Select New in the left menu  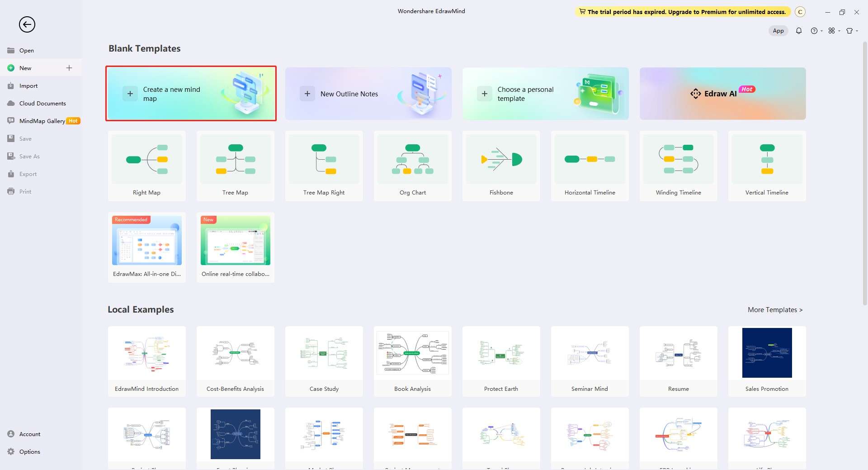pyautogui.click(x=41, y=68)
